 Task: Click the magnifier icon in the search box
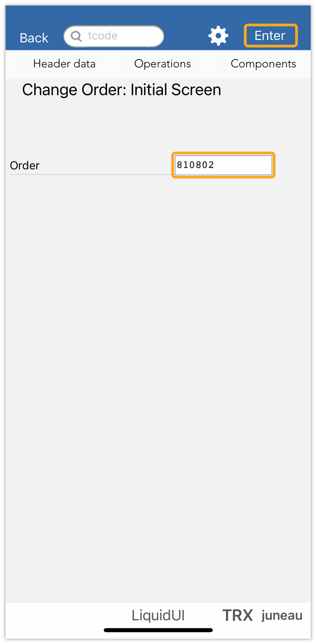pyautogui.click(x=76, y=36)
